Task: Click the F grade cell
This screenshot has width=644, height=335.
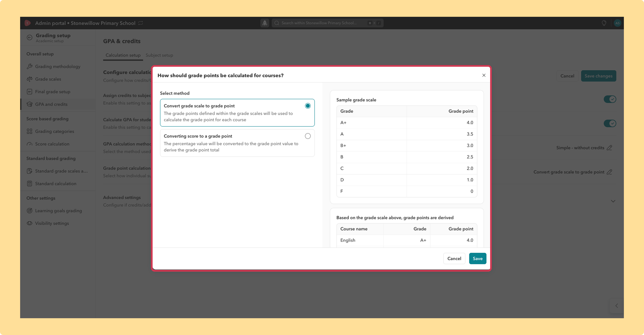Action: tap(371, 191)
